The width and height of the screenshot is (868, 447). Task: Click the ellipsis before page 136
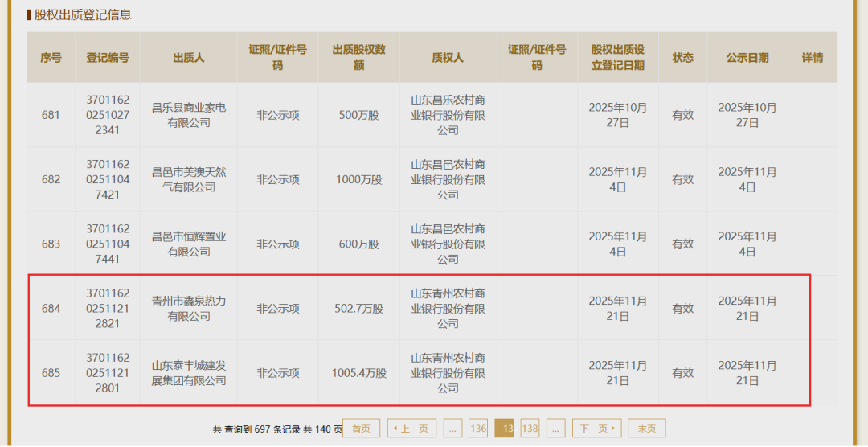point(452,429)
